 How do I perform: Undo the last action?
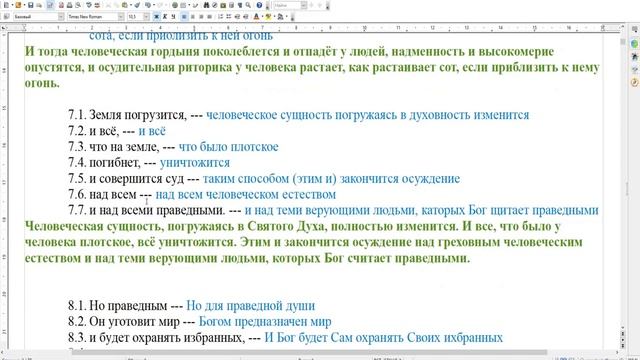point(147,5)
